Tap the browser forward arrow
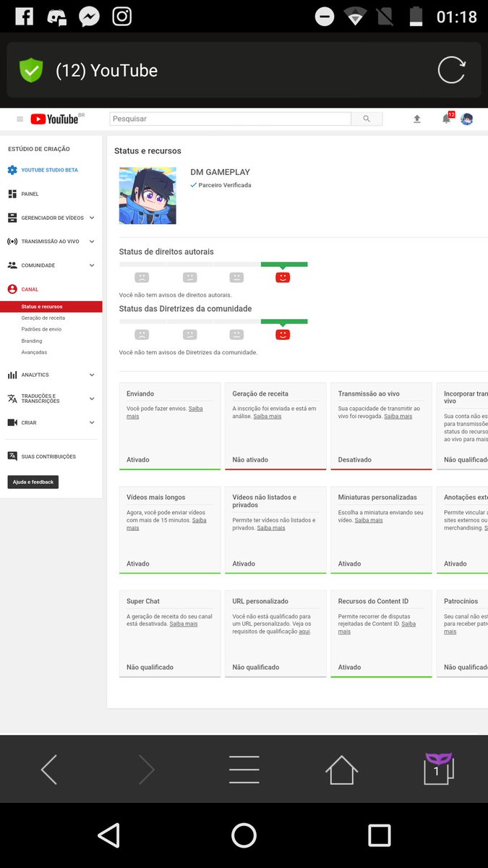 click(146, 770)
